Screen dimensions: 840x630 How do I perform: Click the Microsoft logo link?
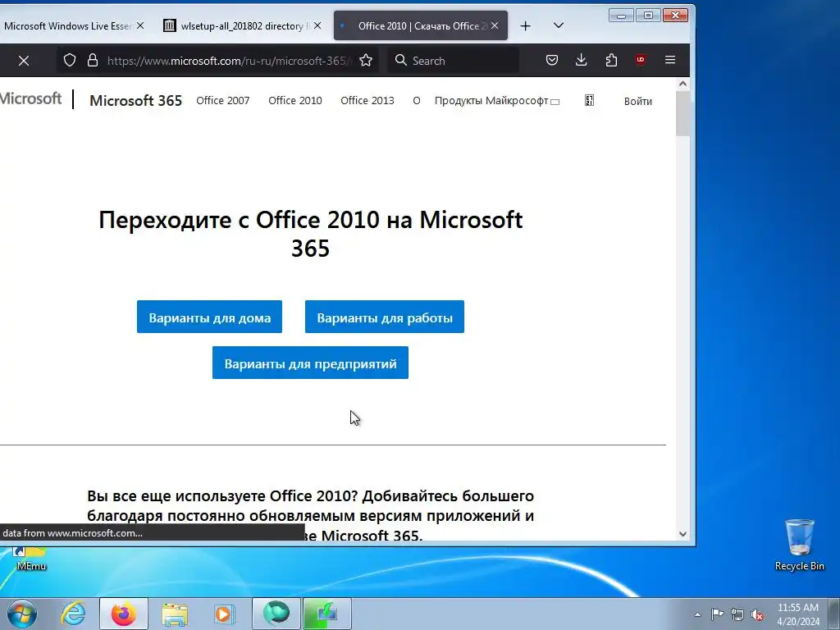pos(30,98)
